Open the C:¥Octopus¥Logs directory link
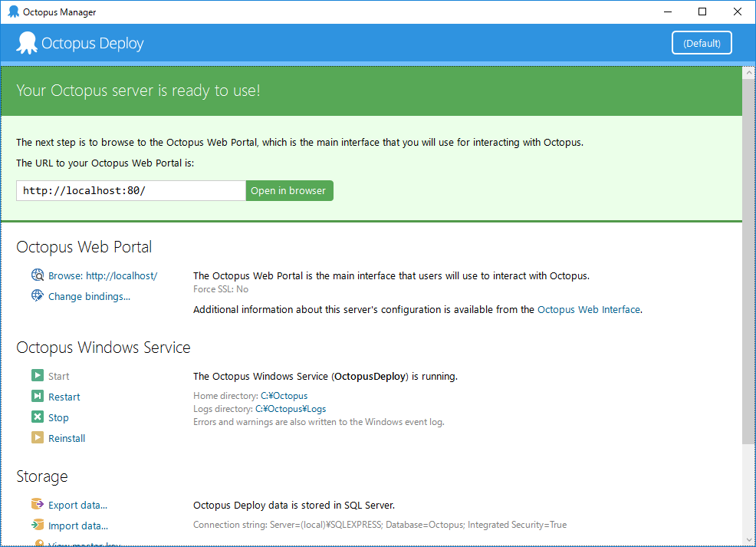The height and width of the screenshot is (547, 756). pos(291,409)
